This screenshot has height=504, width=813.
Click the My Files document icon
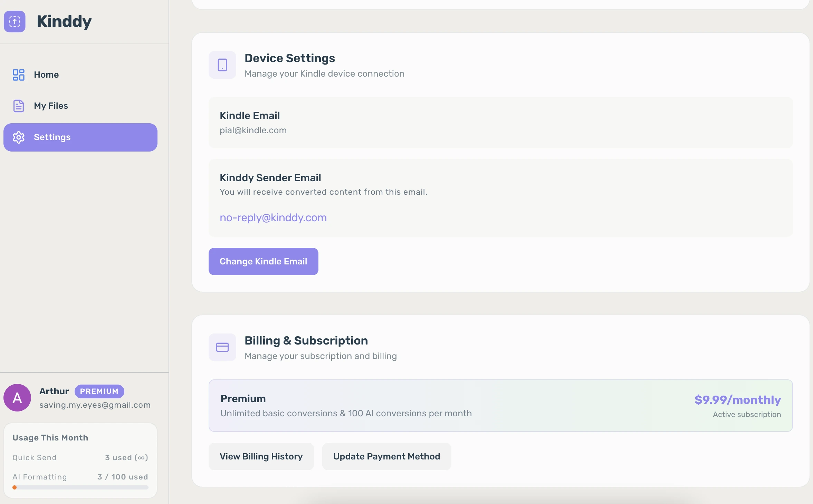(19, 106)
